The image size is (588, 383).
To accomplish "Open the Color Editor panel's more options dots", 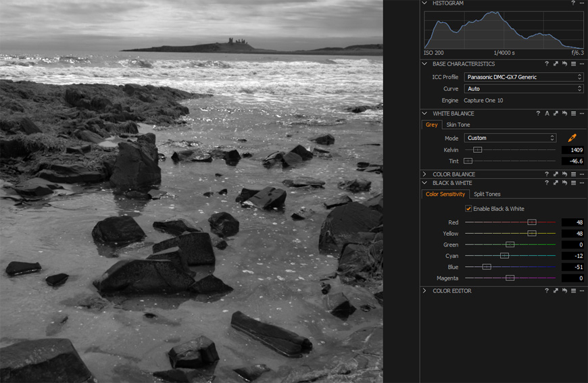I will click(582, 291).
